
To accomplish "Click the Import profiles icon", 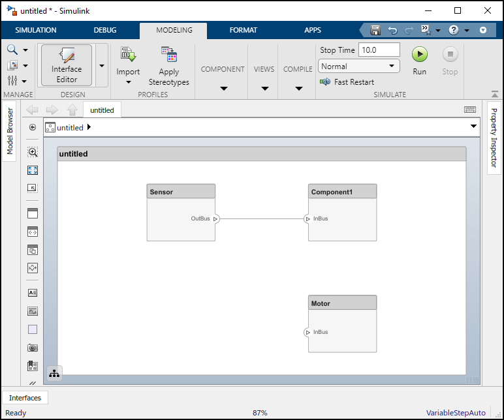I will click(128, 55).
